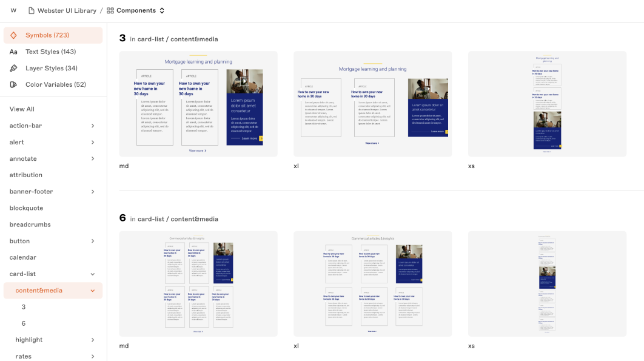Expand the highlight group chevron
The image size is (644, 361).
93,340
